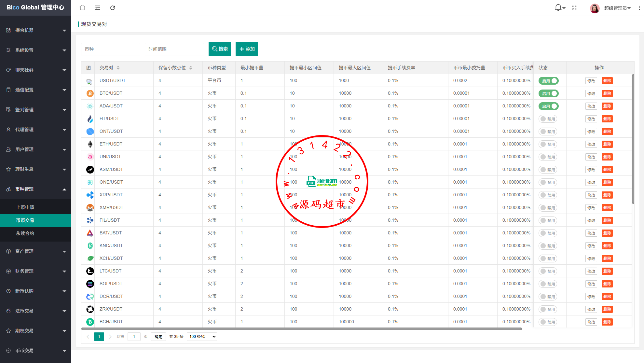Image resolution: width=644 pixels, height=363 pixels.
Task: Collapse the 币种管理 sidebar menu
Action: point(35,189)
